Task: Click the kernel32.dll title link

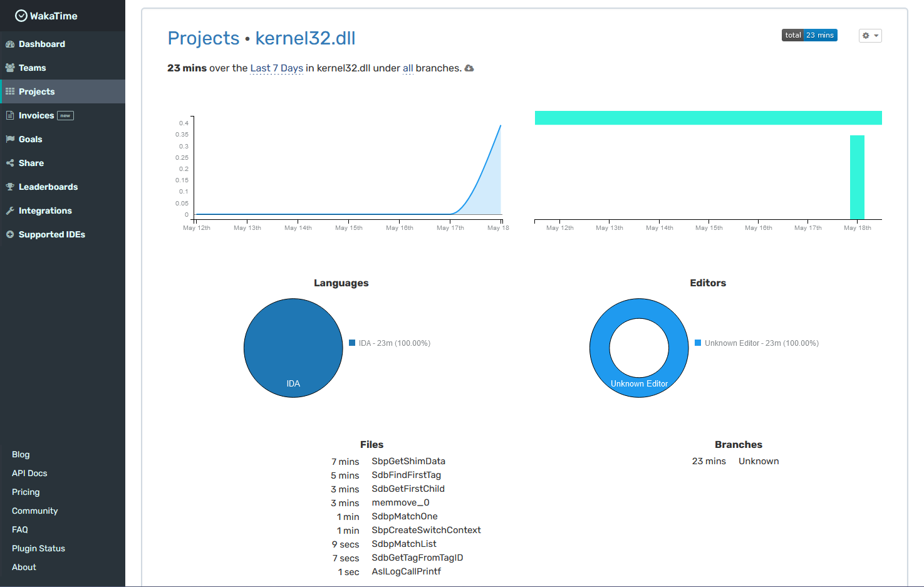Action: click(x=305, y=38)
